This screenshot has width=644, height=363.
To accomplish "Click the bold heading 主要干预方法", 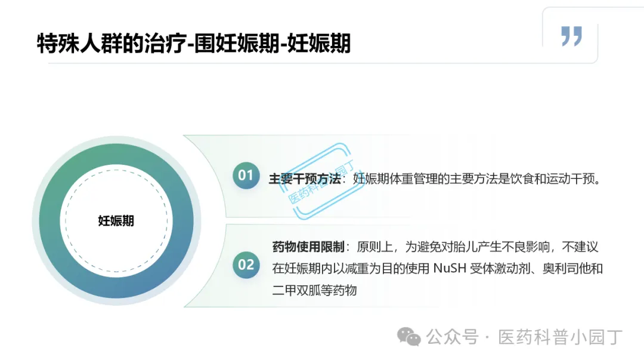I will point(304,179).
